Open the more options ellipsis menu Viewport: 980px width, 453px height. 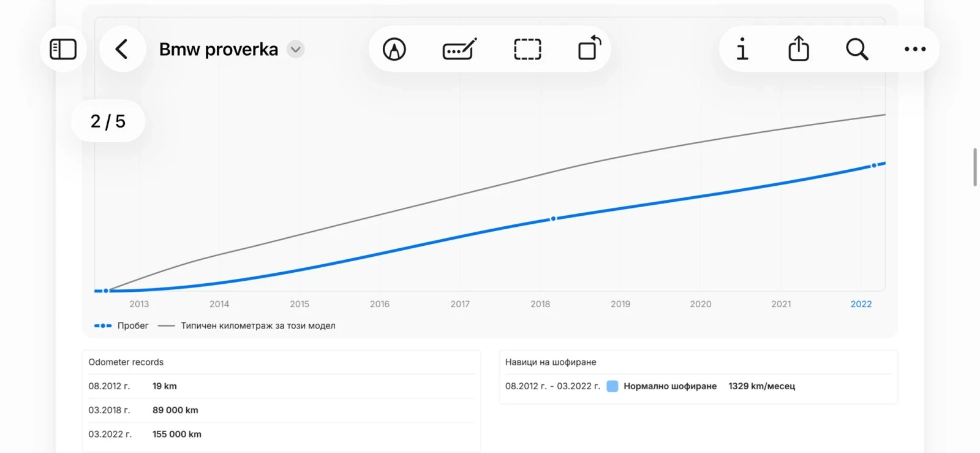pos(915,49)
